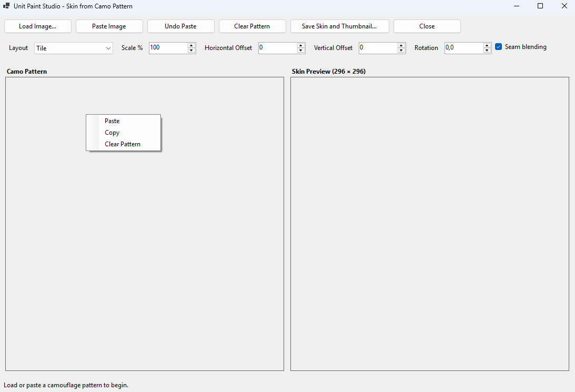Click the Undo Paste button
This screenshot has height=392, width=575.
[181, 26]
